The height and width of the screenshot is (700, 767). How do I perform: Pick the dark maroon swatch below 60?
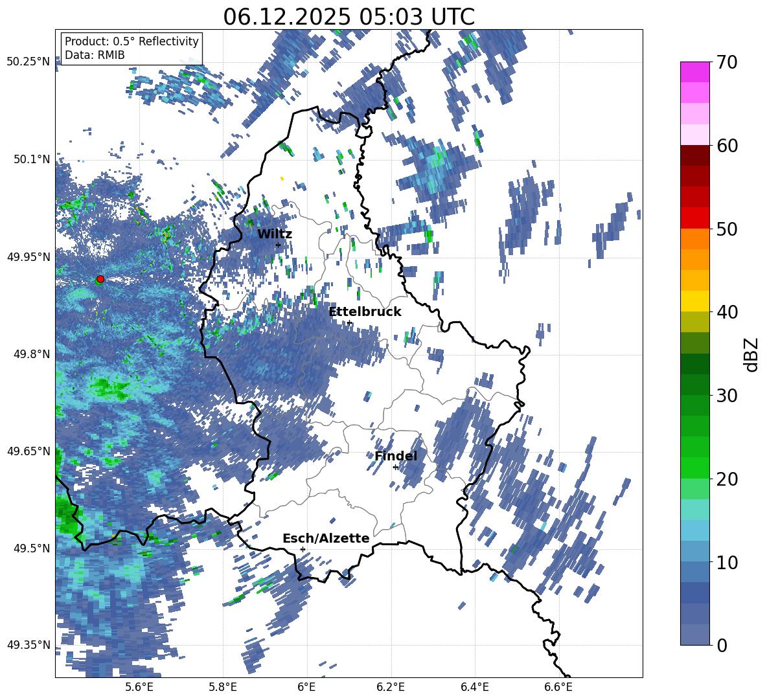point(694,155)
